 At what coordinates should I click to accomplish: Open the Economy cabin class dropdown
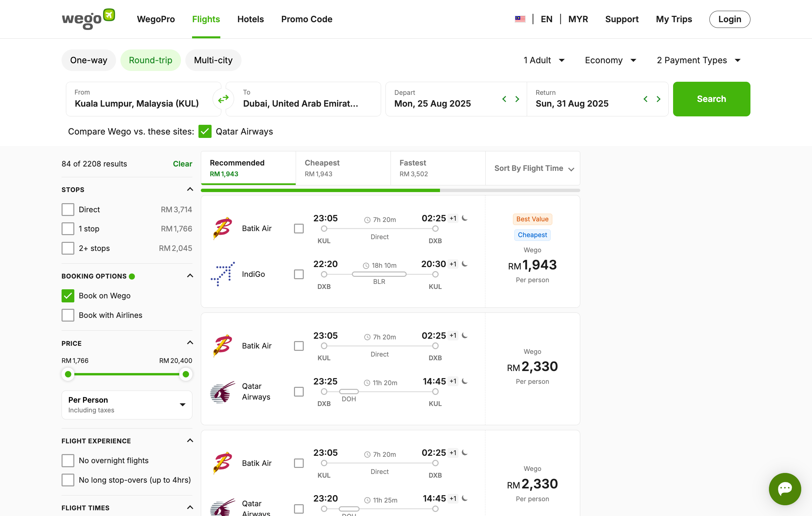coord(611,60)
